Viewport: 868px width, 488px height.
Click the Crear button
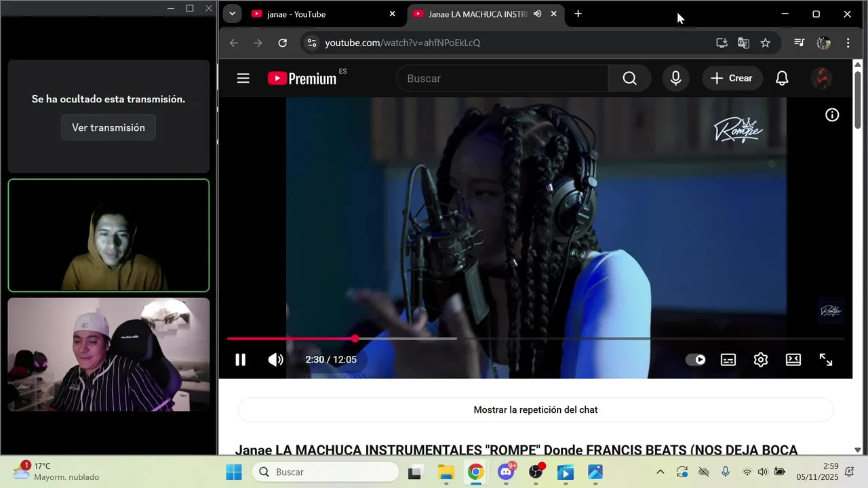click(731, 79)
